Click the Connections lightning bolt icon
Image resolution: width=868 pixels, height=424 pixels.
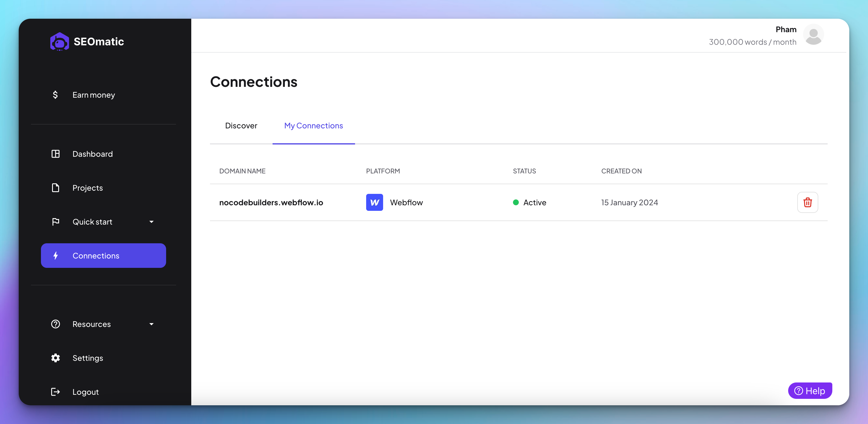(56, 256)
